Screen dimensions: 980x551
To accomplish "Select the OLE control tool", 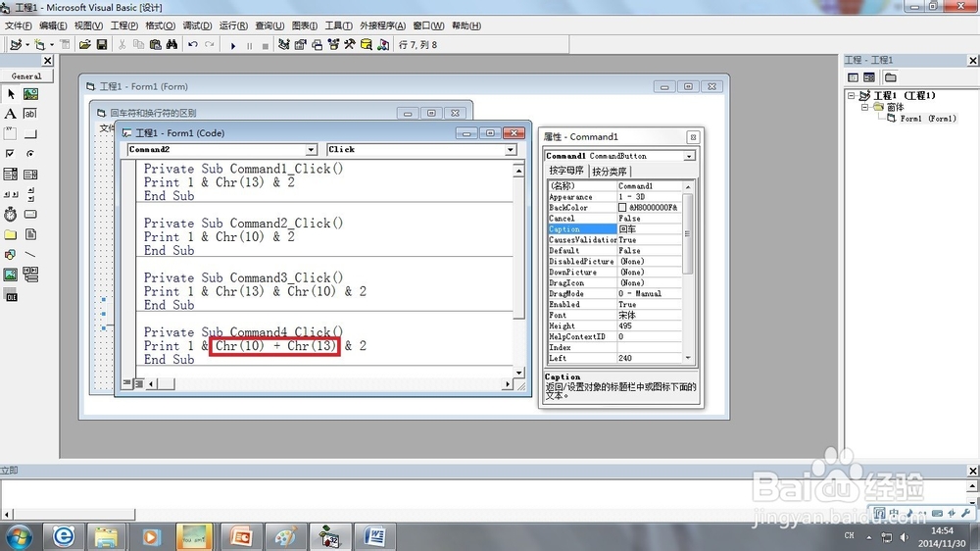I will (11, 296).
